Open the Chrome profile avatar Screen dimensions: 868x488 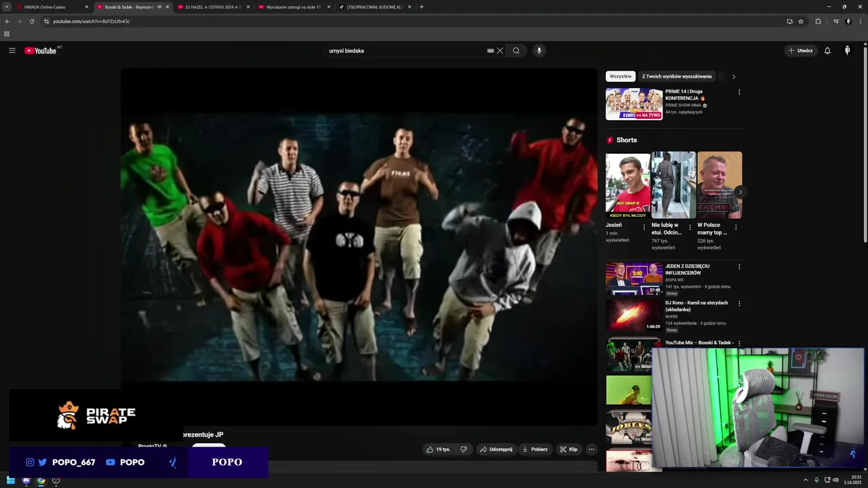click(x=848, y=21)
